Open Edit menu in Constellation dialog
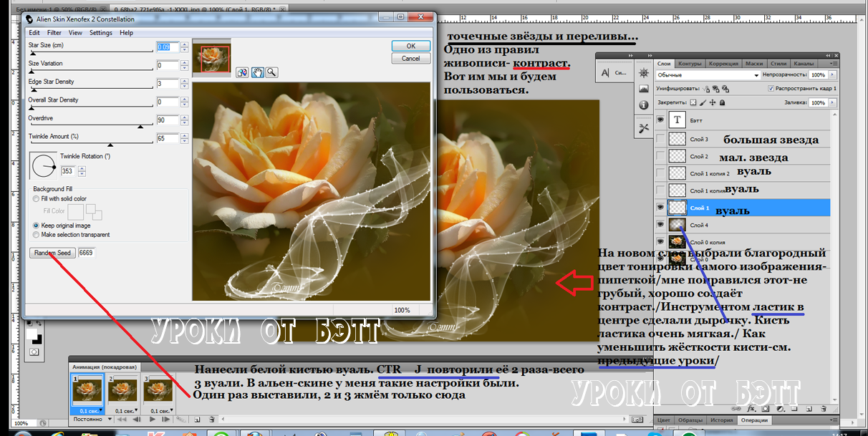 click(x=34, y=33)
